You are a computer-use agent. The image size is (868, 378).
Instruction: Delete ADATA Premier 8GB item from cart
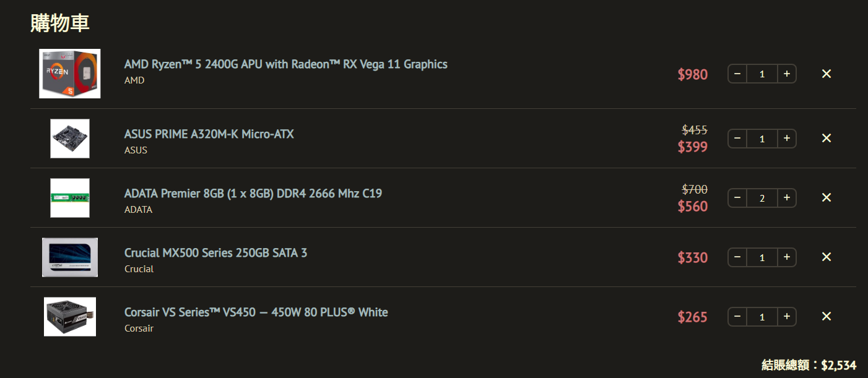pos(826,197)
